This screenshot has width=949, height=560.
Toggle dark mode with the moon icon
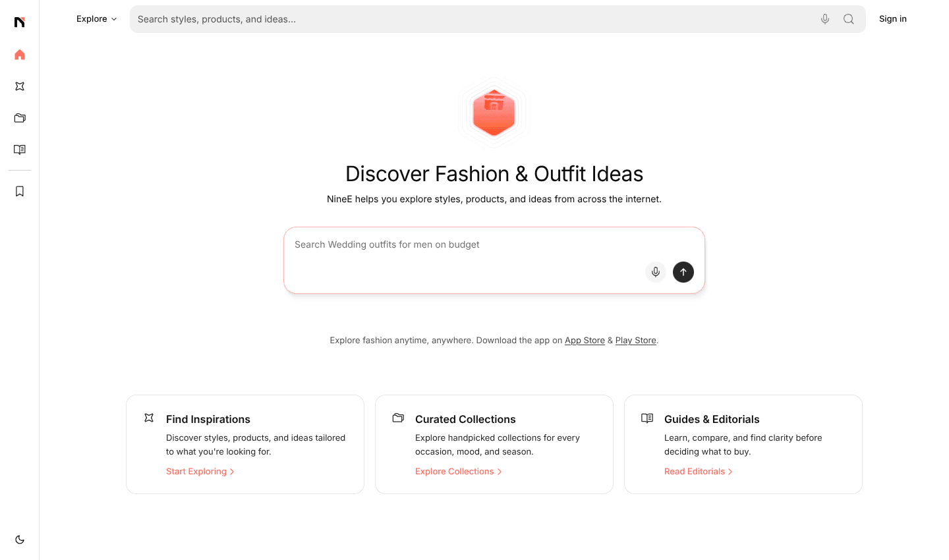click(20, 540)
